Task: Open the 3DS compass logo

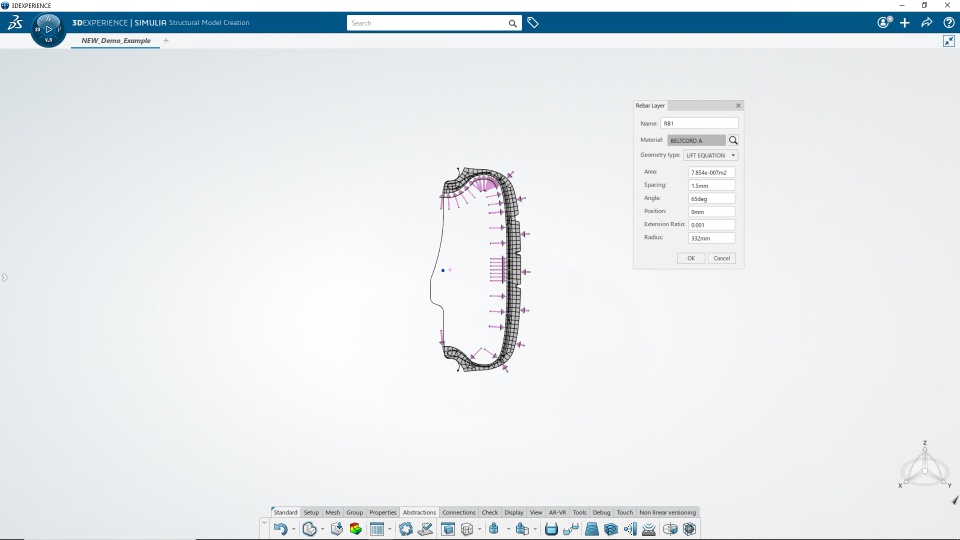Action: coord(15,23)
